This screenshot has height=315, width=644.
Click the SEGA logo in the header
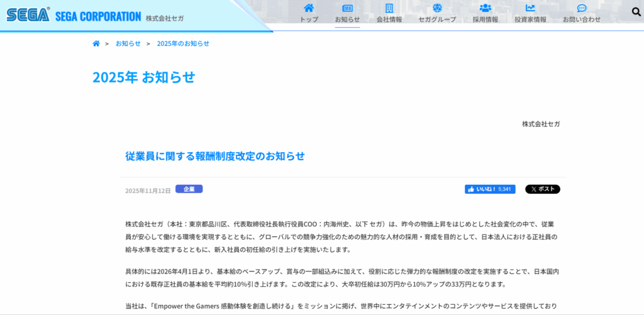[x=28, y=15]
